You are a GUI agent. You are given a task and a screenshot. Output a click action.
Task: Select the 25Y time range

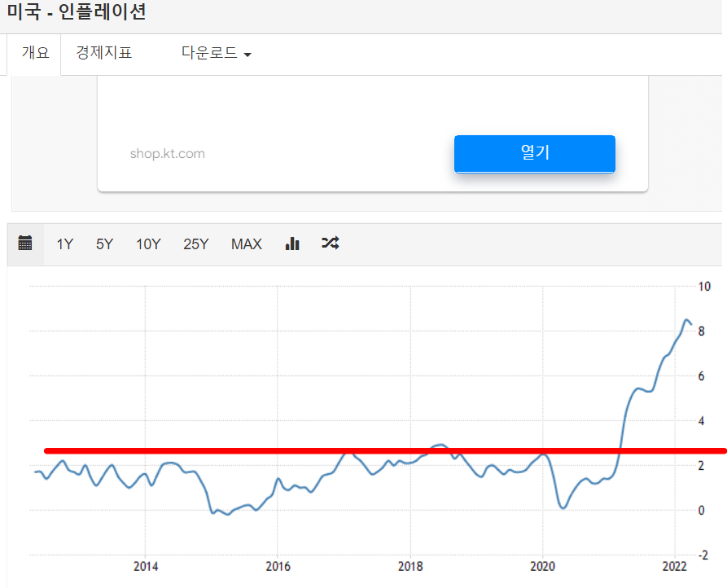(x=195, y=244)
